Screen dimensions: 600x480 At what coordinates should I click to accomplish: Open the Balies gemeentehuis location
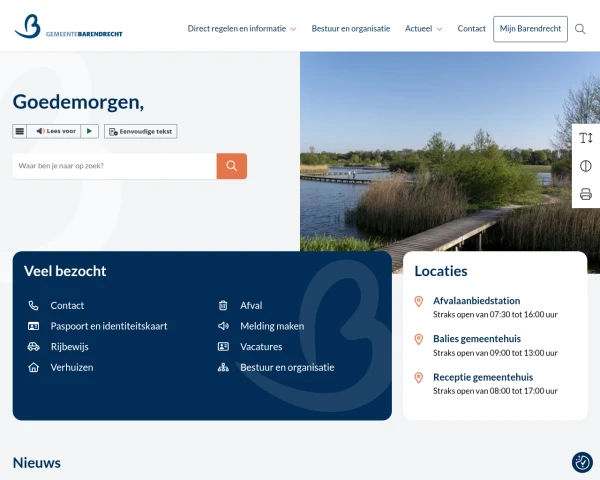click(x=477, y=339)
